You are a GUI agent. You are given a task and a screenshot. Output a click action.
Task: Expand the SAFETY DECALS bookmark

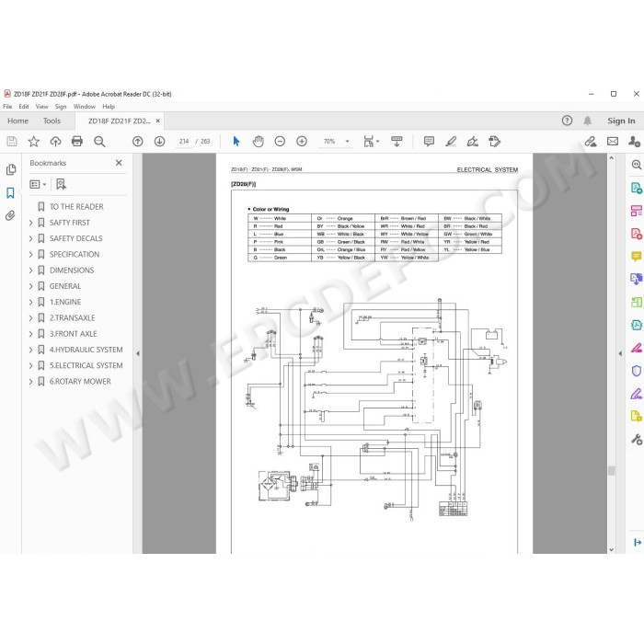[30, 238]
